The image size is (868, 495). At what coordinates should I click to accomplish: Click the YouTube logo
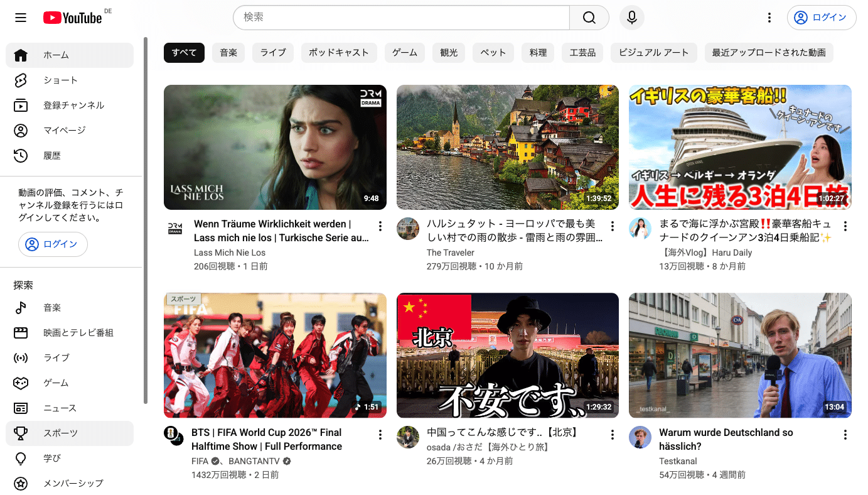click(72, 18)
